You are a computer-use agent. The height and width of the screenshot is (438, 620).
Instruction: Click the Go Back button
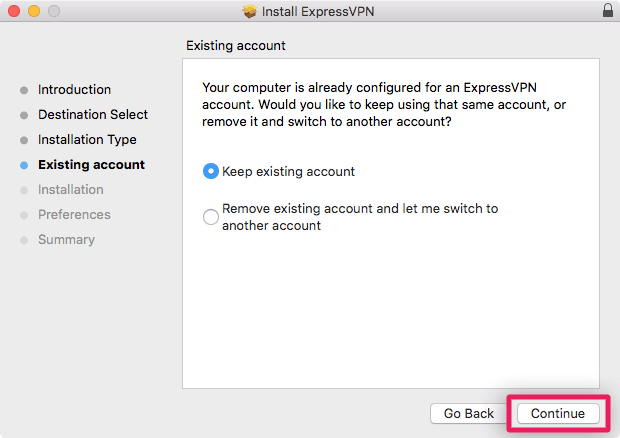coord(469,413)
